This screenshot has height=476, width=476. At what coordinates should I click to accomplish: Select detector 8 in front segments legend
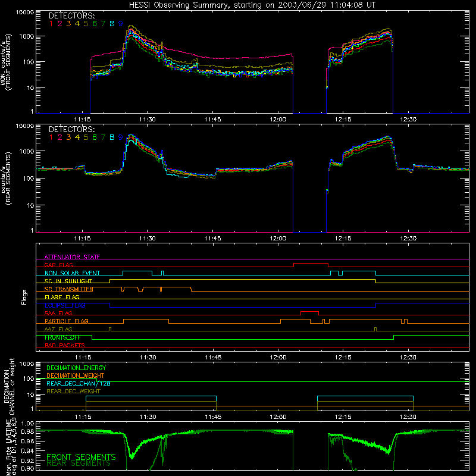[x=112, y=24]
